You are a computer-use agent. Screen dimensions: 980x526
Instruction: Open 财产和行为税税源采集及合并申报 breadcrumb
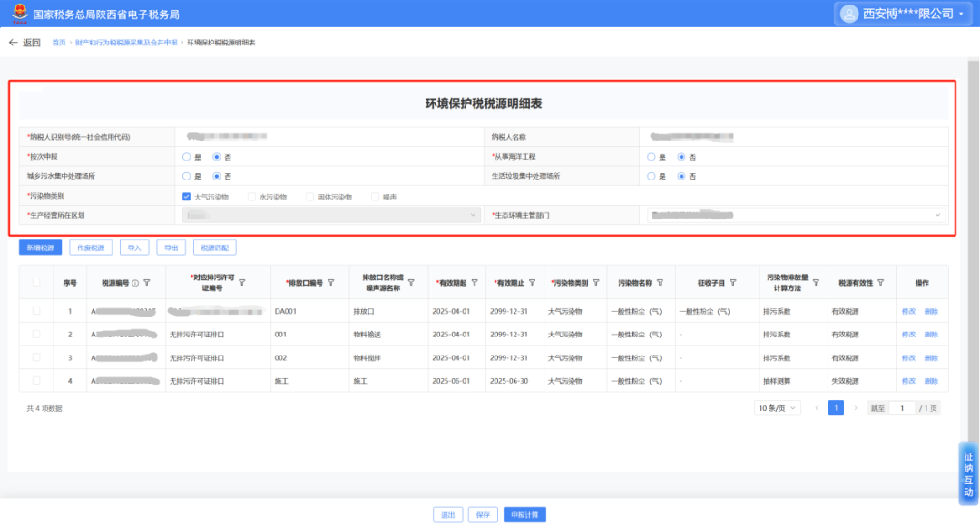126,43
